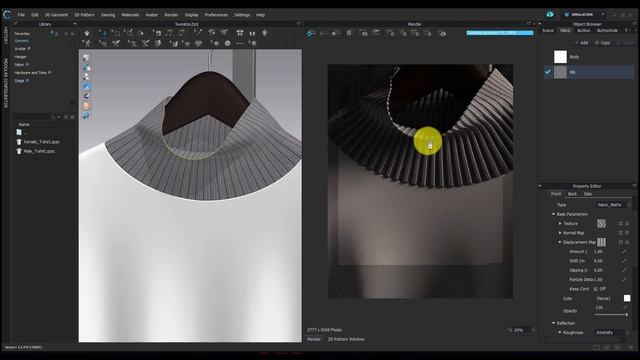Open the Materials menu
Screen dimensions: 640x360
[130, 15]
